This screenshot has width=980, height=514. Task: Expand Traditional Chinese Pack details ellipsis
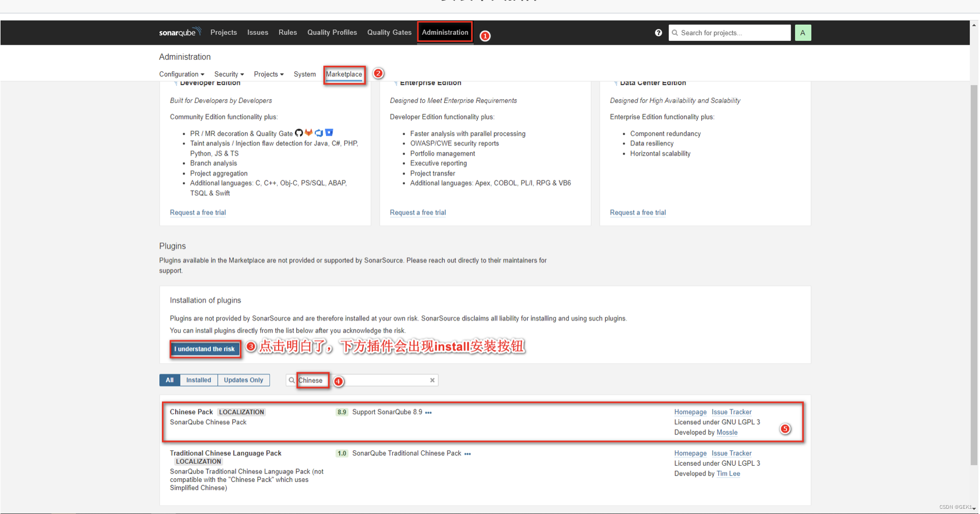point(467,454)
